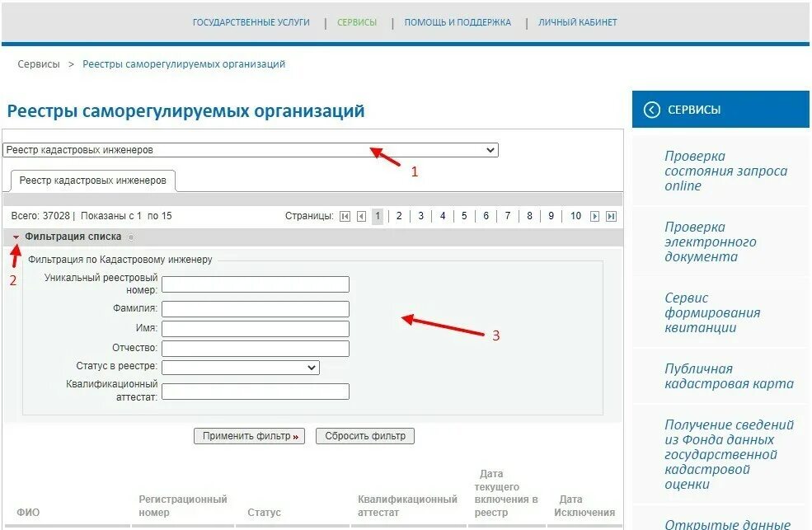Open Сервис формирования квитанции link
This screenshot has width=812, height=530.
[712, 312]
